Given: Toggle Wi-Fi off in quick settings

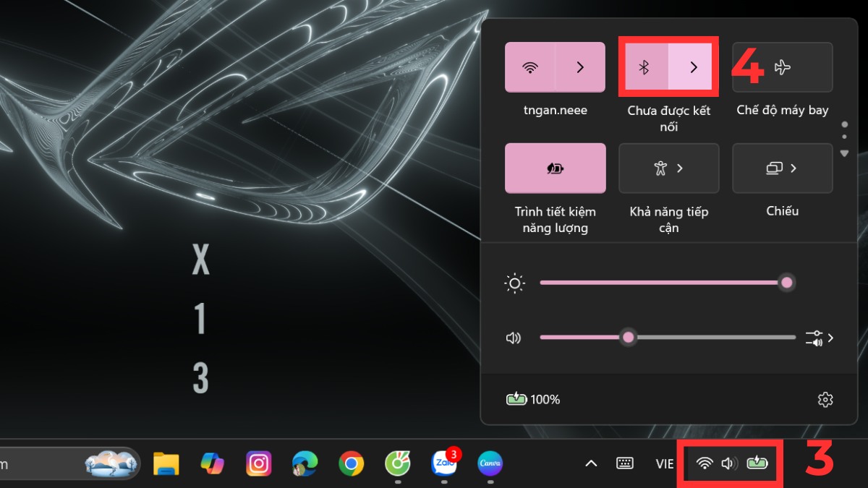Looking at the screenshot, I should [530, 67].
